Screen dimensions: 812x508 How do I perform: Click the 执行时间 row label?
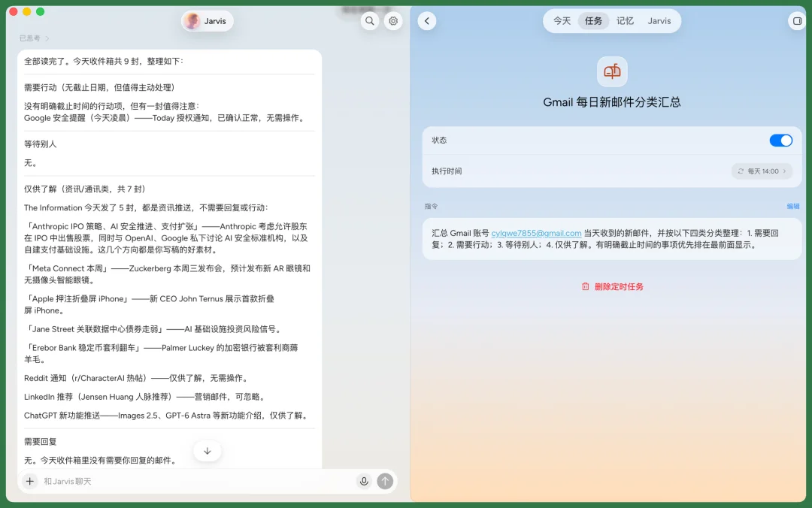447,171
